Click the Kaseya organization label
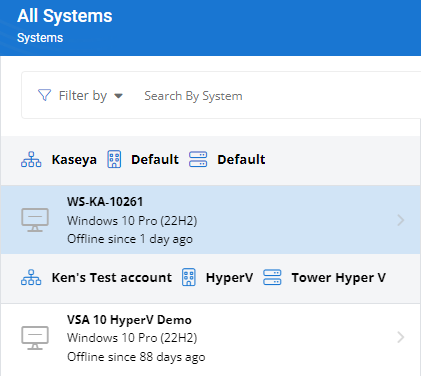421x376 pixels. pos(74,160)
